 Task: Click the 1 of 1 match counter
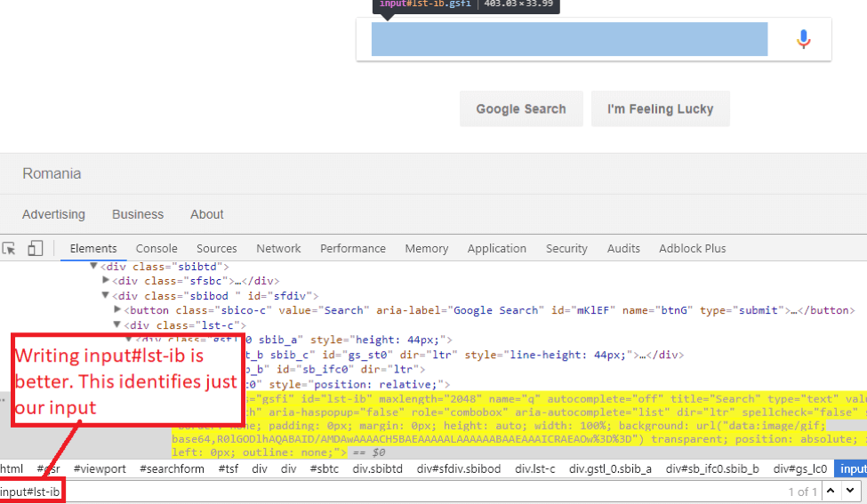pos(802,492)
